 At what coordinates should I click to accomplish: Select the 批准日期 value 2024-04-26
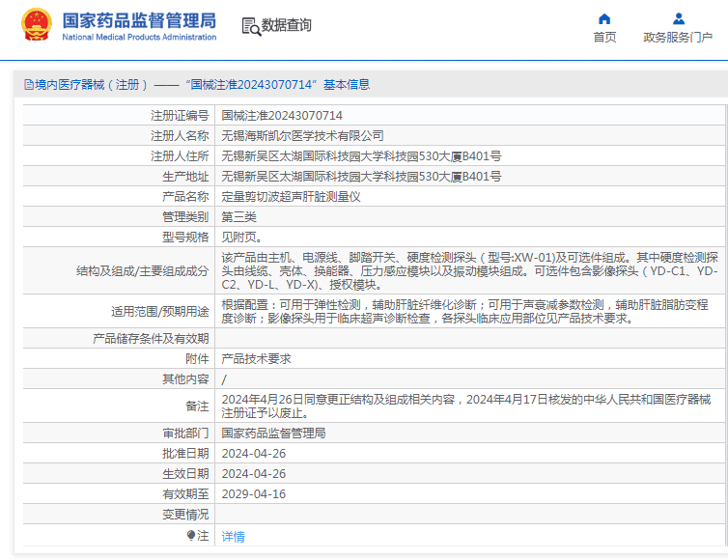(x=254, y=454)
